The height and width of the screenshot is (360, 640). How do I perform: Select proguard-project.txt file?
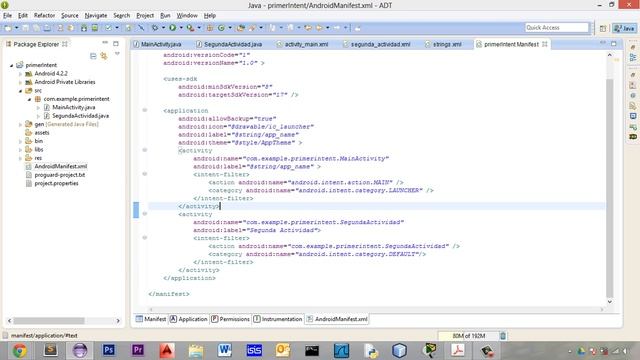[x=60, y=175]
